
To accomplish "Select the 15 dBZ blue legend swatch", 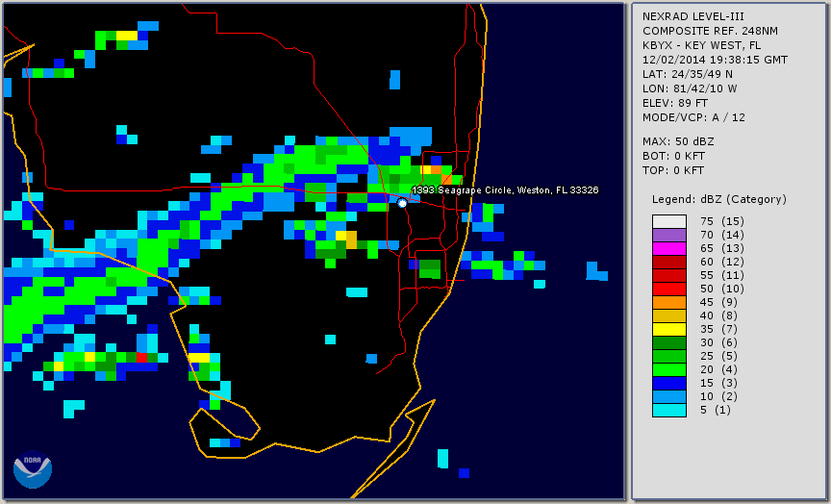I will pos(668,383).
